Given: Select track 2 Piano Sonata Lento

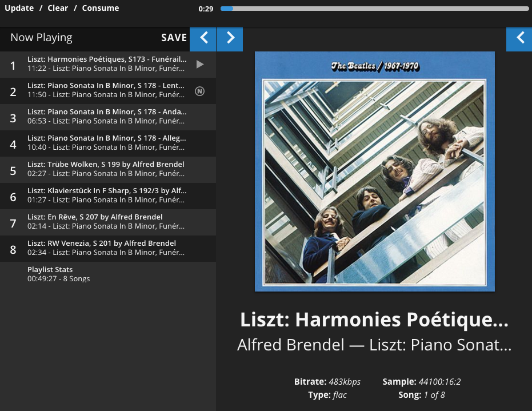Looking at the screenshot, I should coord(108,91).
